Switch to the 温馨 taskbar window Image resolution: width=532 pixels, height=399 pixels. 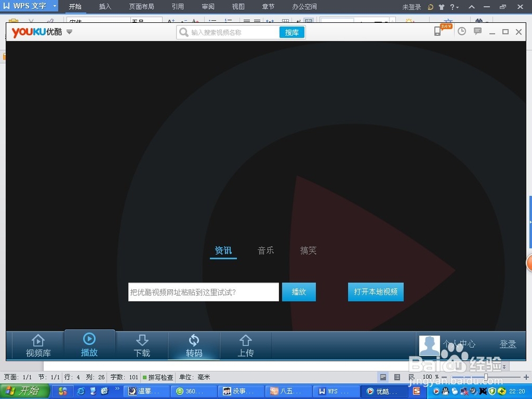coord(146,391)
